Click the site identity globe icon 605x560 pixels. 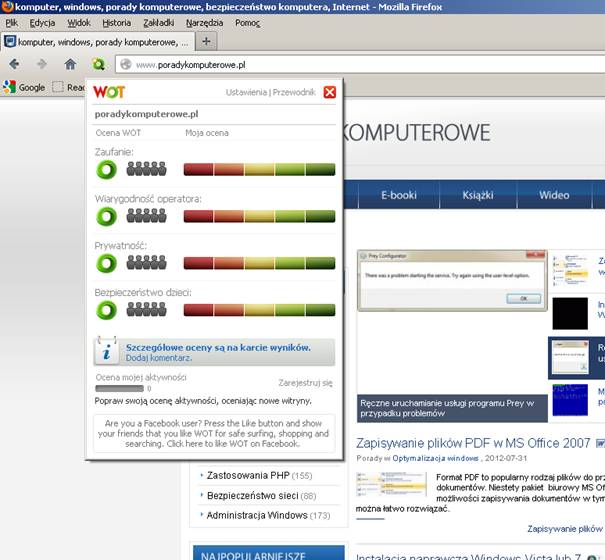tap(126, 64)
